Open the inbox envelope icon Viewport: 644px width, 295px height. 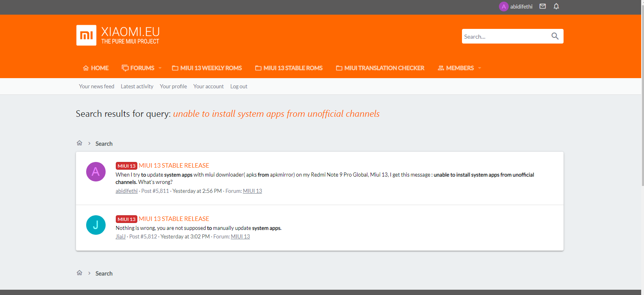542,6
